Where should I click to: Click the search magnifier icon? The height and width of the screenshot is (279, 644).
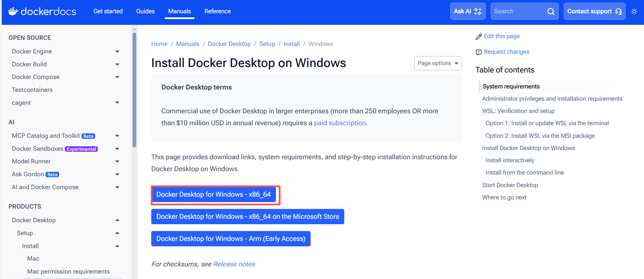[x=551, y=11]
